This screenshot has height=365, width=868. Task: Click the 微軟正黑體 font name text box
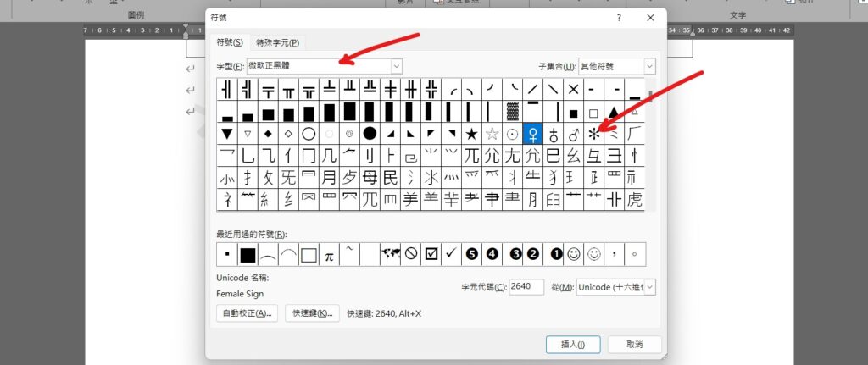(319, 66)
